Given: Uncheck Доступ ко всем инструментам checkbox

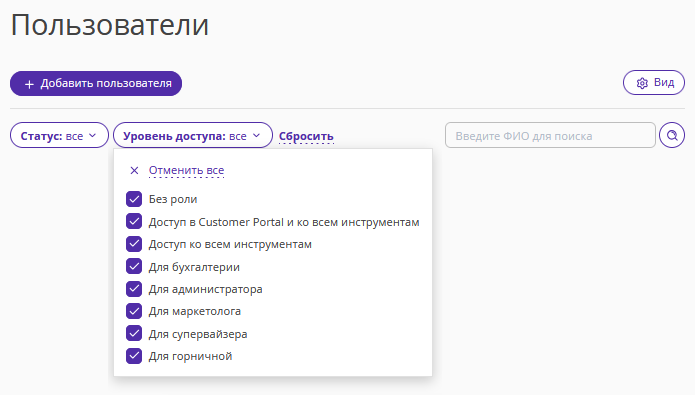Looking at the screenshot, I should coord(134,244).
